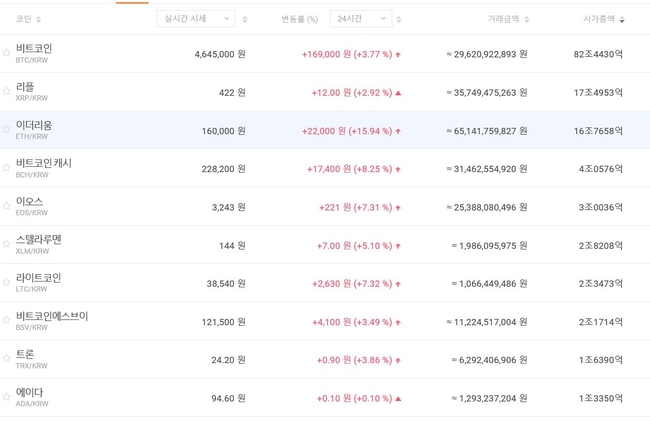Favorite the 이더리움 ETH/KRW star
This screenshot has width=650, height=421.
6,129
